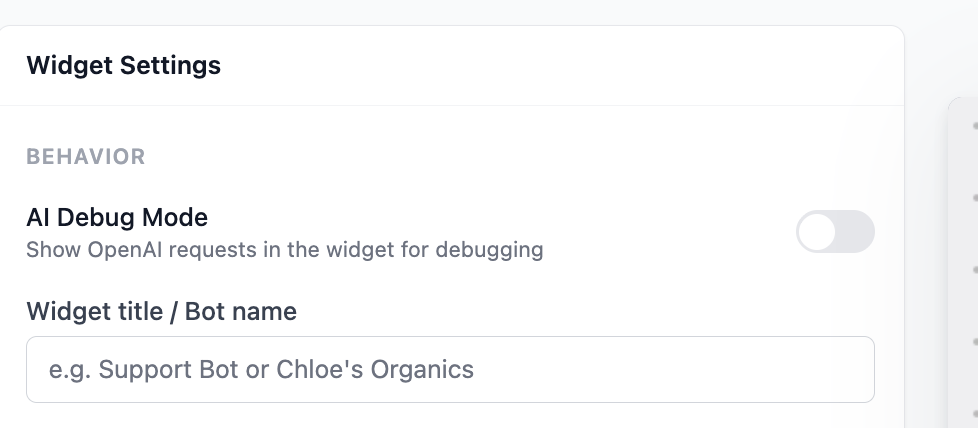
Task: Click the third dot in the right panel
Action: (974, 269)
